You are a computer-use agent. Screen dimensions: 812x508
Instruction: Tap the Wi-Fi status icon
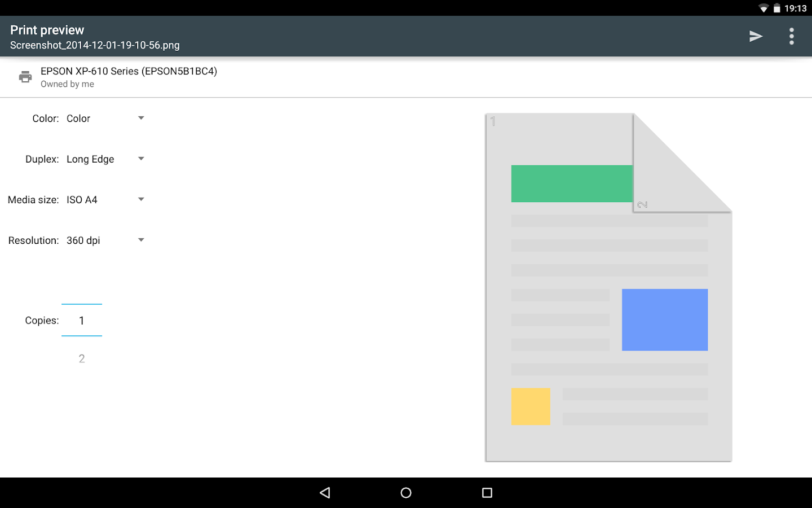pyautogui.click(x=764, y=8)
